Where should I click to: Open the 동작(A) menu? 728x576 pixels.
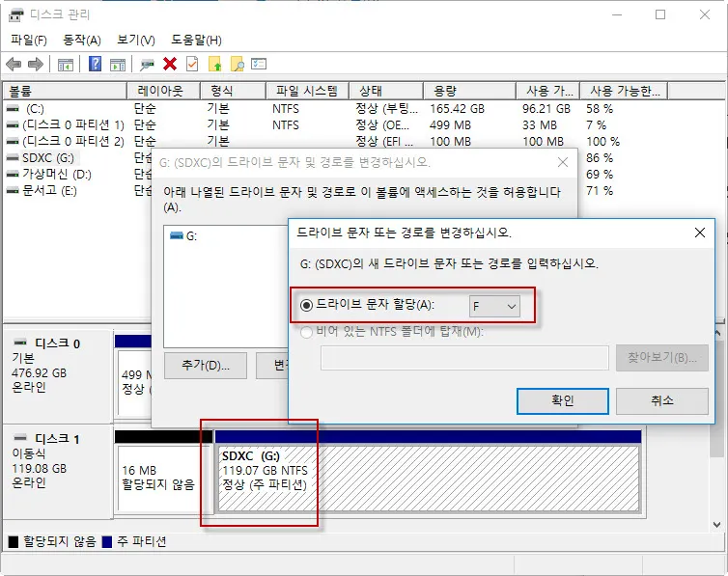click(x=82, y=41)
